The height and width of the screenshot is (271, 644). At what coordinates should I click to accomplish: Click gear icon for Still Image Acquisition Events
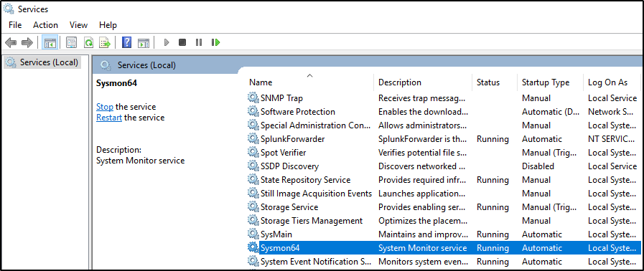coord(253,193)
